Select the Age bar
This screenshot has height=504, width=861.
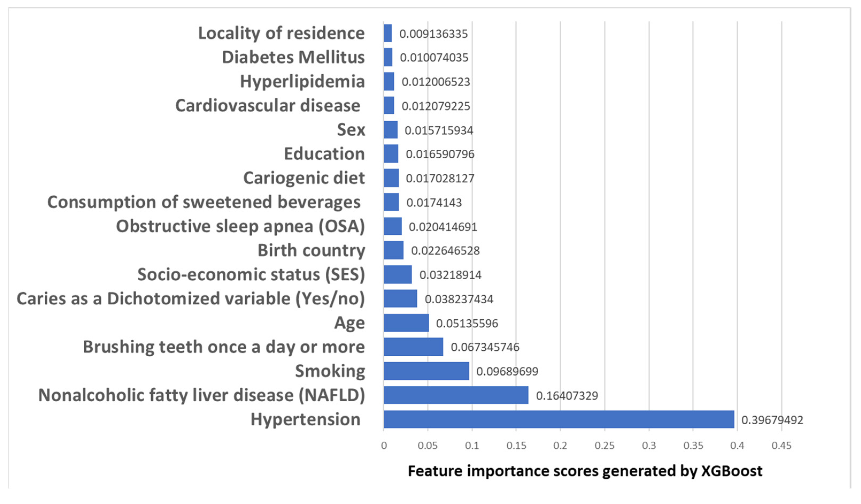[x=406, y=323]
